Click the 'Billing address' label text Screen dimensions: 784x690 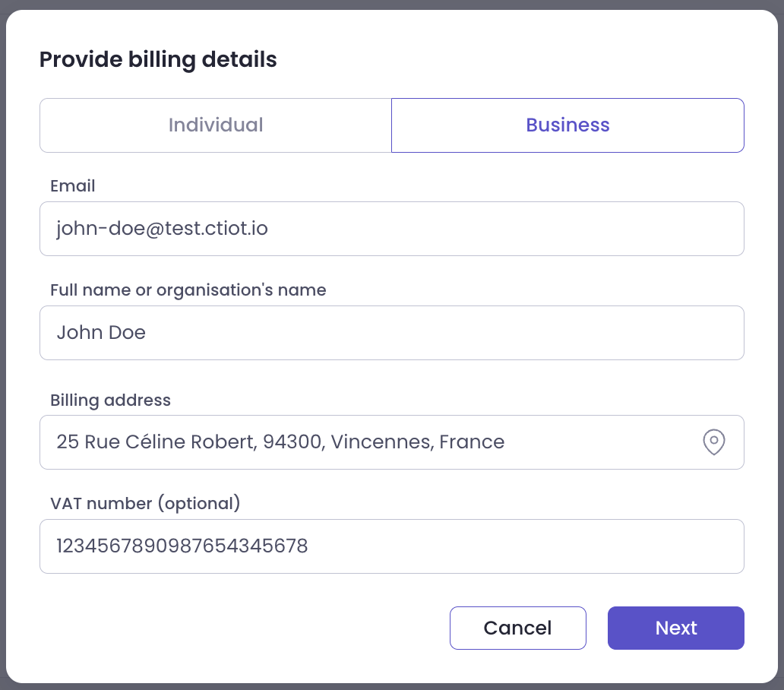pyautogui.click(x=110, y=400)
